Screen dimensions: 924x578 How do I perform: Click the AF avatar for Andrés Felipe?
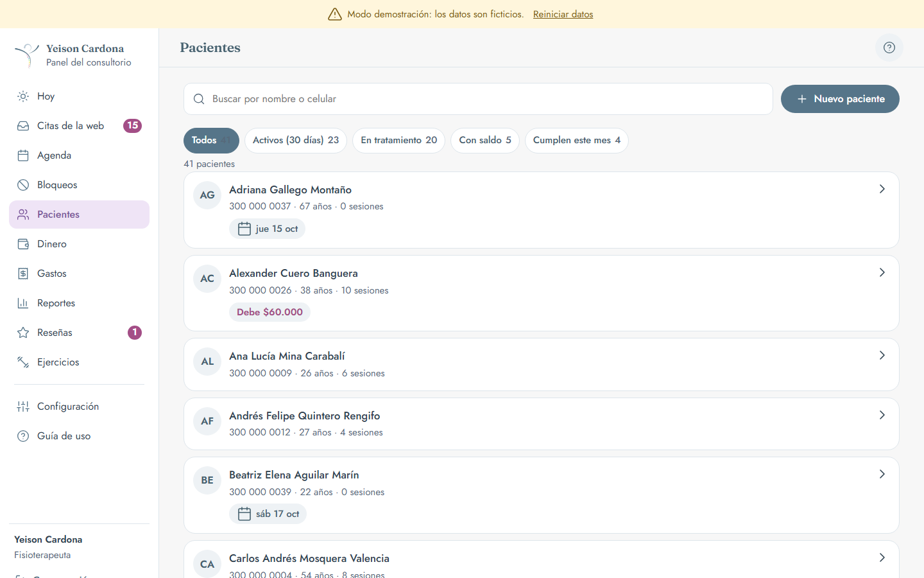[x=207, y=421]
